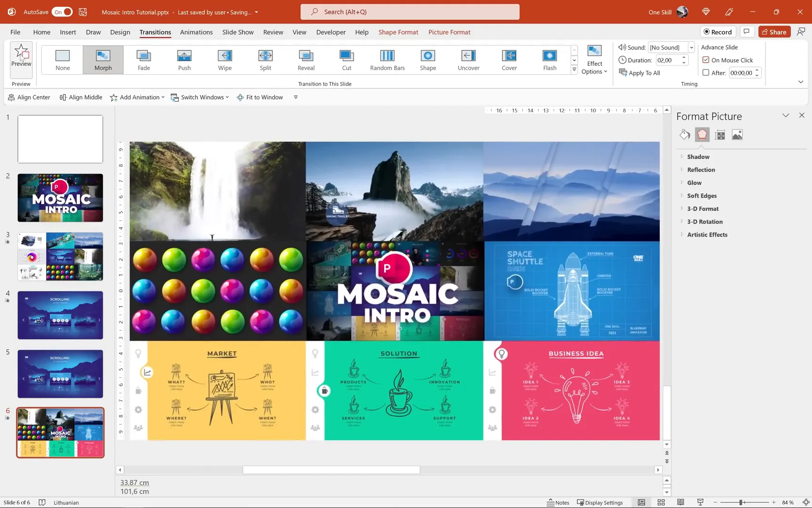Click Align Center button
This screenshot has width=812, height=508.
pos(29,97)
